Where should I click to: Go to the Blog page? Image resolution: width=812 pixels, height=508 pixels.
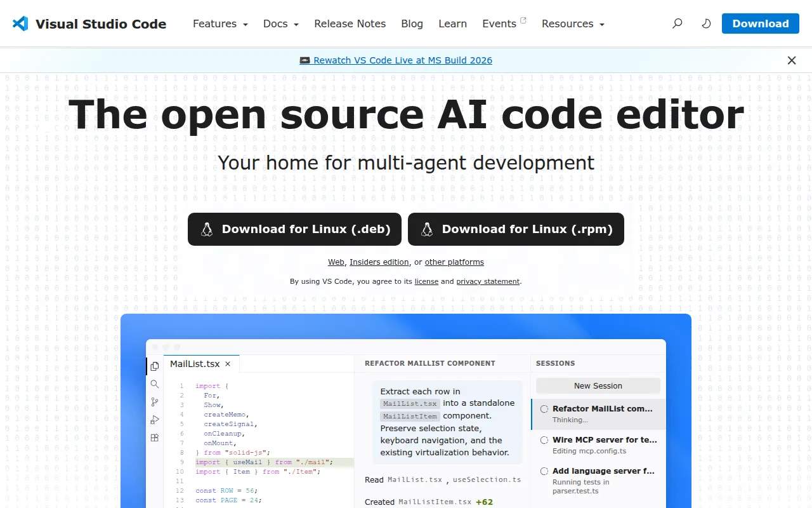pos(412,23)
